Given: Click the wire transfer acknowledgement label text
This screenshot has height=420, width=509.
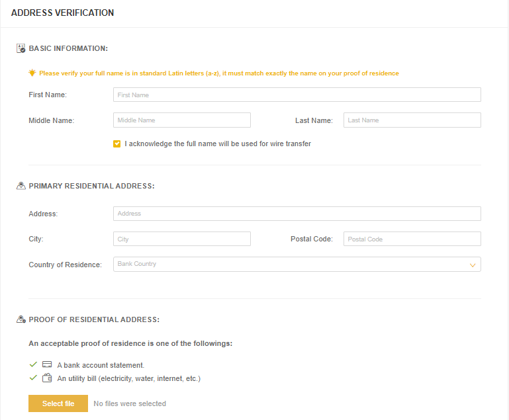Looking at the screenshot, I should tap(218, 144).
